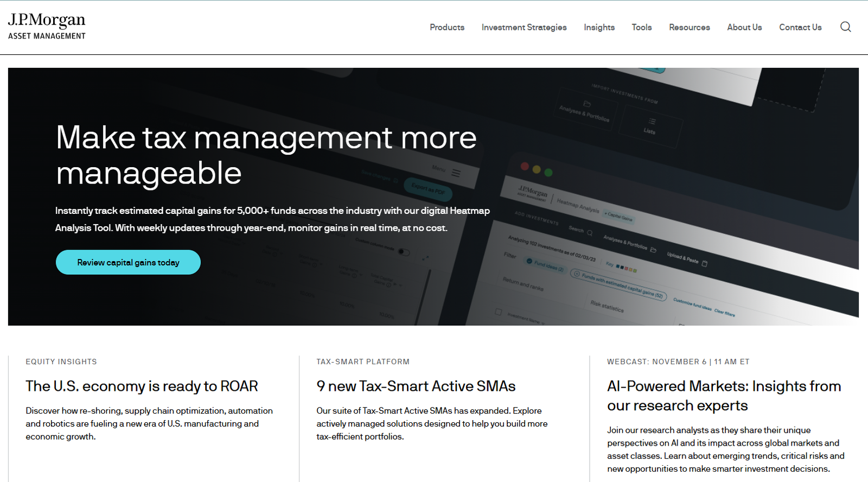Viewport: 868px width, 482px height.
Task: Open the site search magnifier icon
Action: (845, 27)
